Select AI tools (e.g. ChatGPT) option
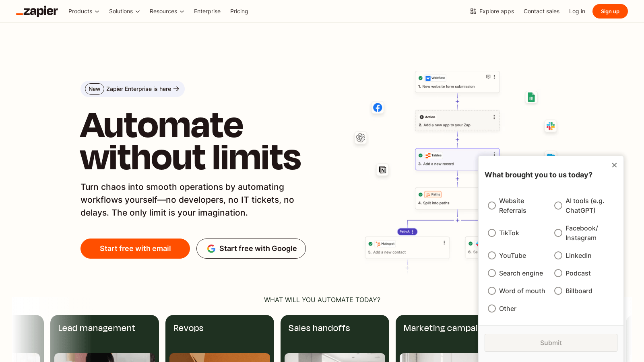Image resolution: width=644 pixels, height=362 pixels. coord(558,206)
